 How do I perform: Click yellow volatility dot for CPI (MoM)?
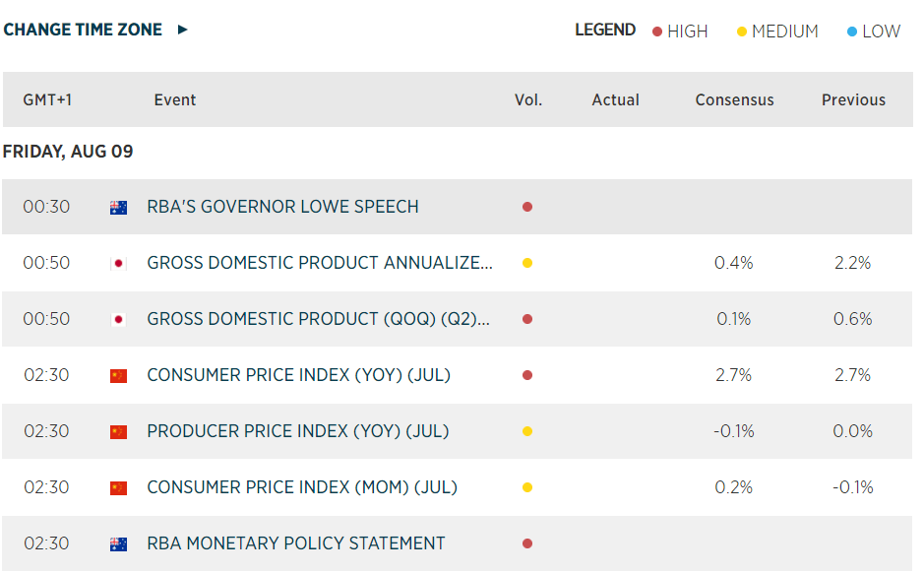527,487
